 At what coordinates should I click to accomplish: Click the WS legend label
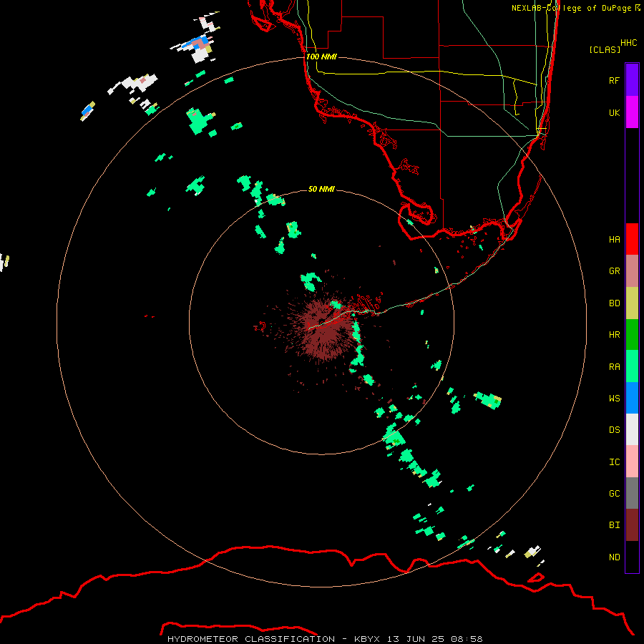click(614, 399)
